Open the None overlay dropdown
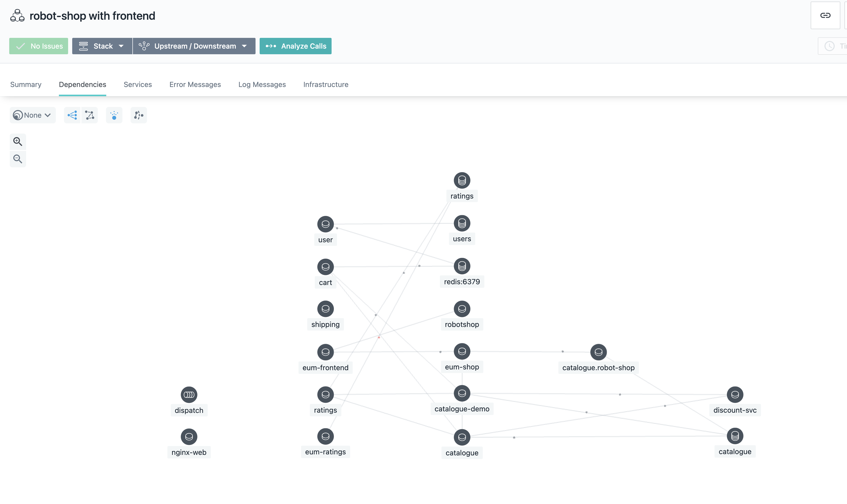The image size is (847, 504). pyautogui.click(x=33, y=115)
